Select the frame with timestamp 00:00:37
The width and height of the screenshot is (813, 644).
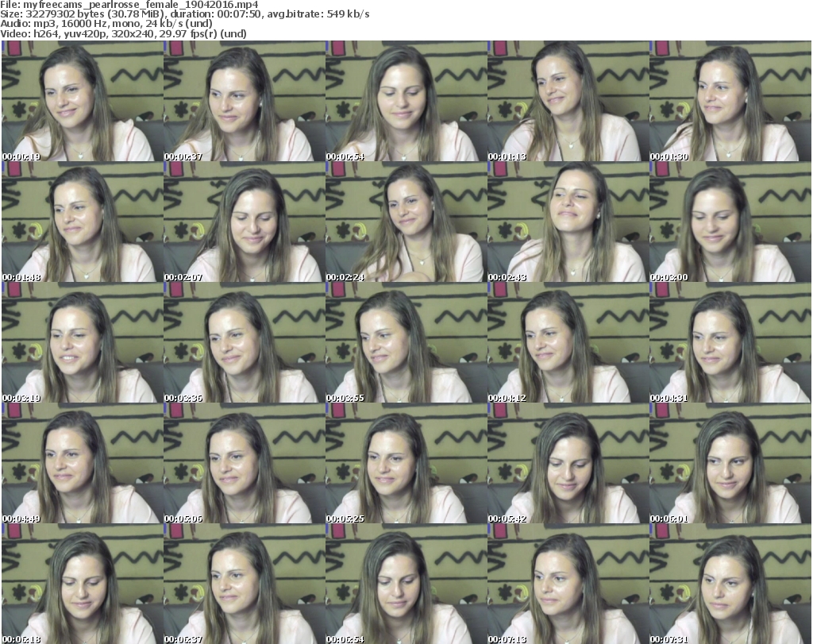tap(245, 101)
